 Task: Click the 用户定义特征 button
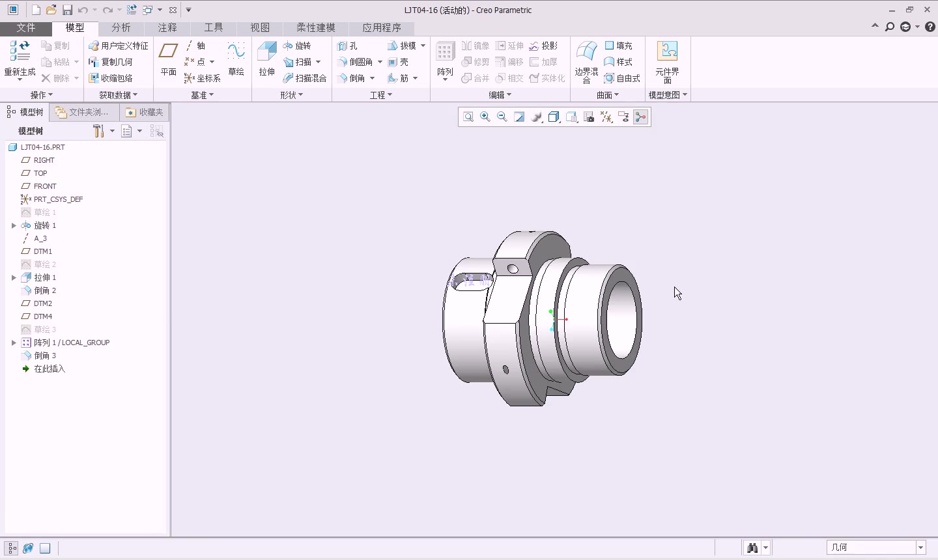point(119,46)
